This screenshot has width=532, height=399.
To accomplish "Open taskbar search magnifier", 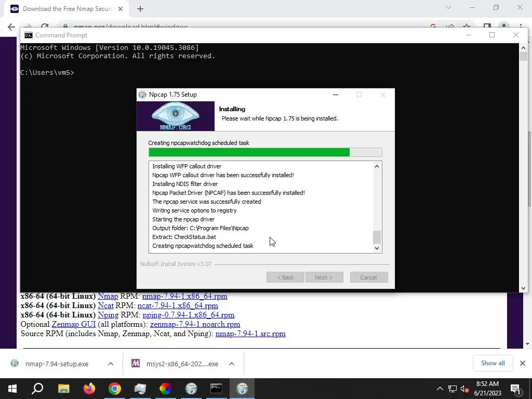I will point(37,389).
